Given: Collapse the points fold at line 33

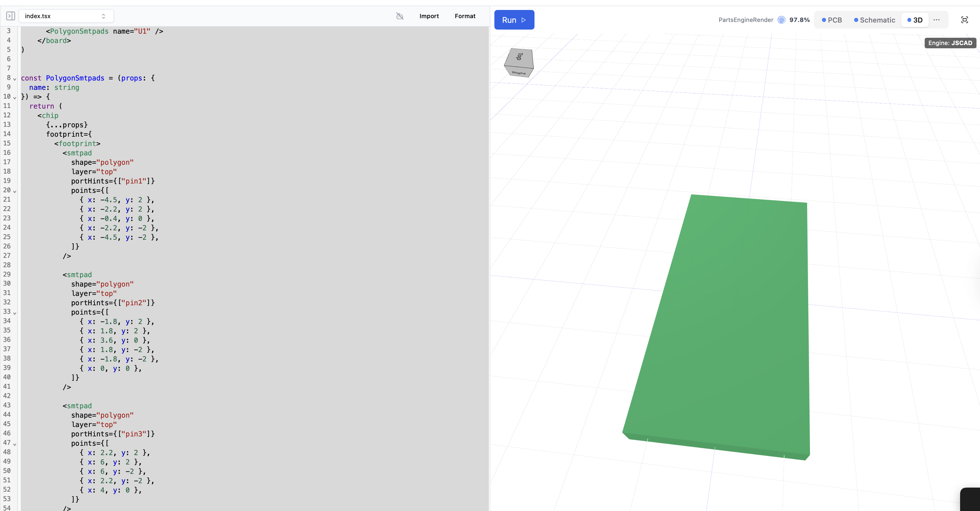Looking at the screenshot, I should click(x=15, y=313).
